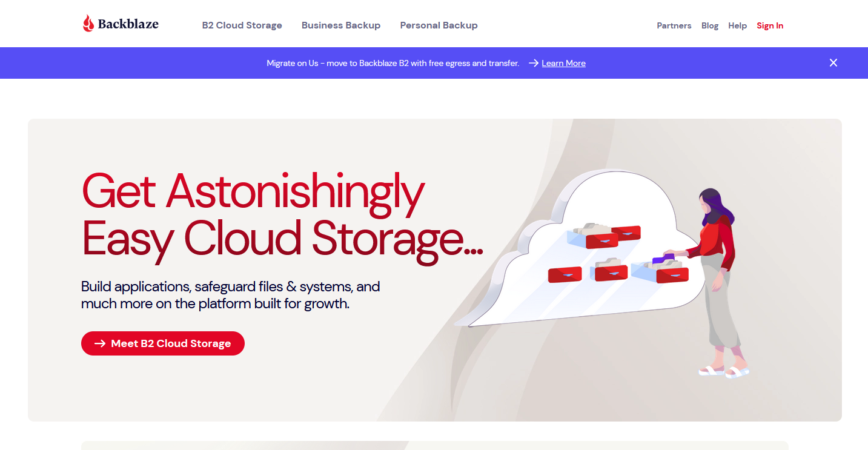Go to the Partners page
Viewport: 868px width, 450px height.
tap(674, 25)
